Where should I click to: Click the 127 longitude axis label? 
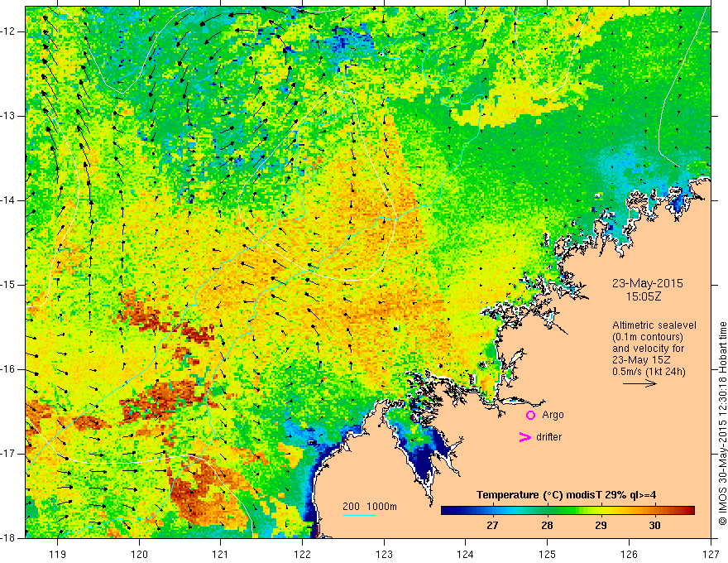point(711,554)
